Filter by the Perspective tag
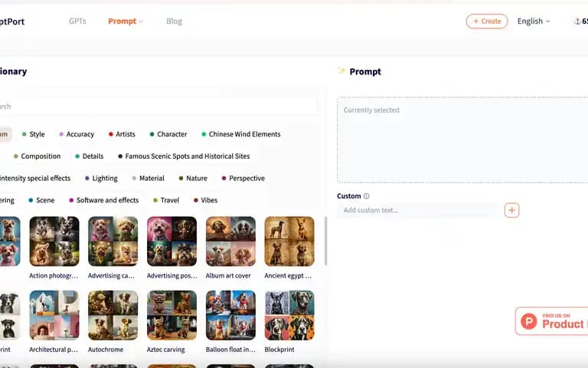This screenshot has height=368, width=588. tap(243, 179)
